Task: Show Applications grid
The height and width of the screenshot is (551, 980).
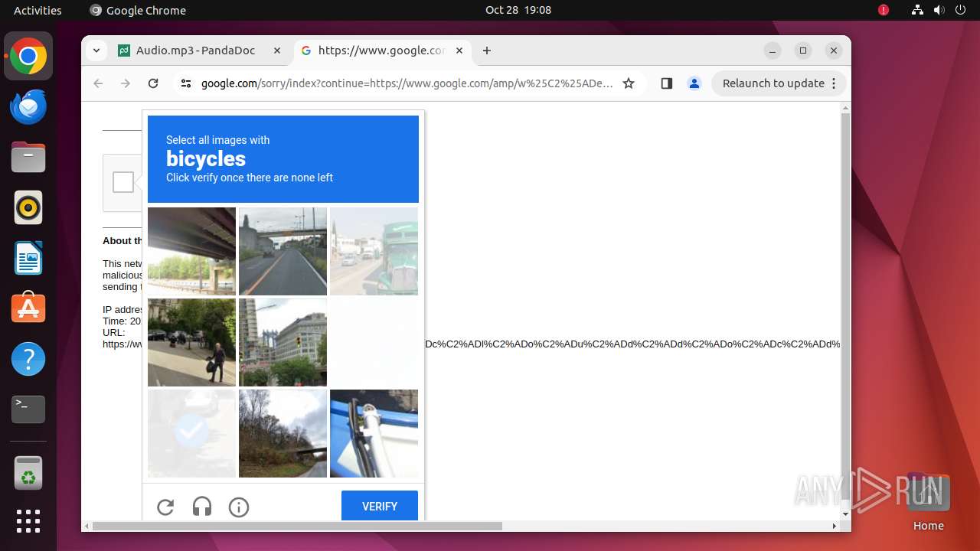Action: click(28, 521)
